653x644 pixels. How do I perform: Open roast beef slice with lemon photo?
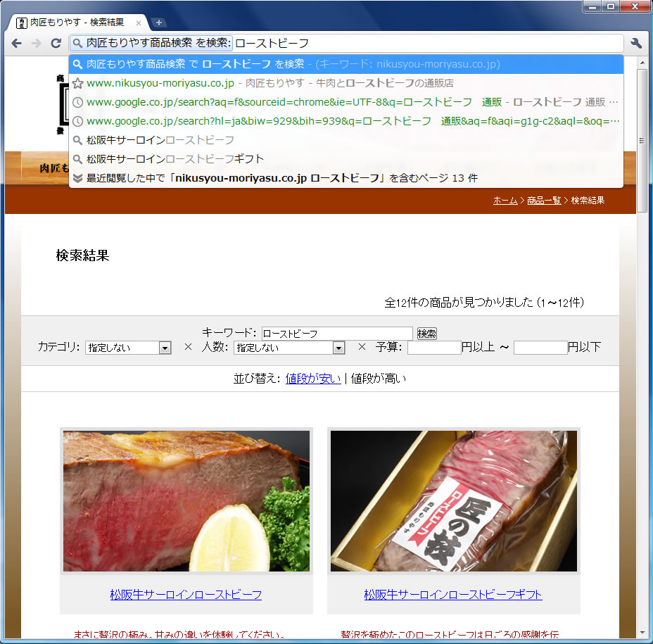point(186,500)
